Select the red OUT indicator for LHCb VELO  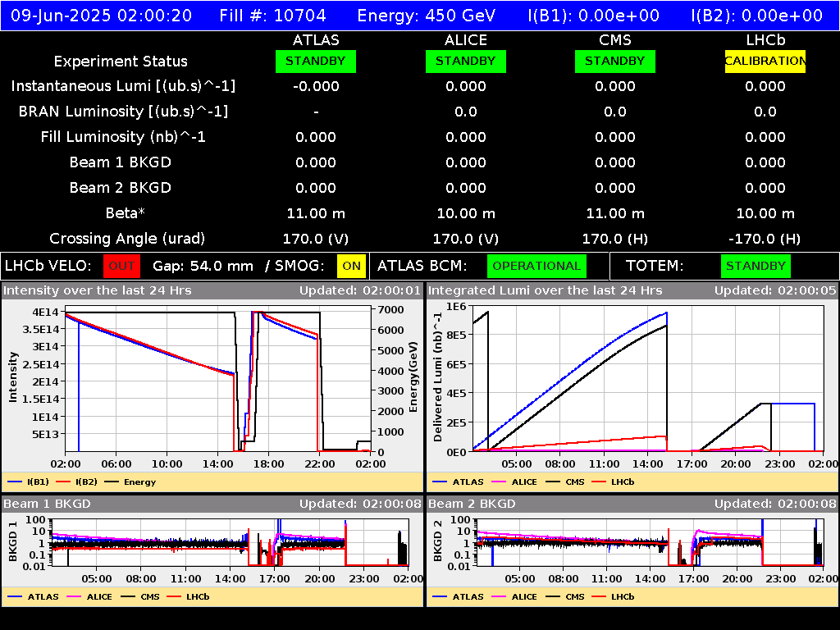[x=121, y=266]
